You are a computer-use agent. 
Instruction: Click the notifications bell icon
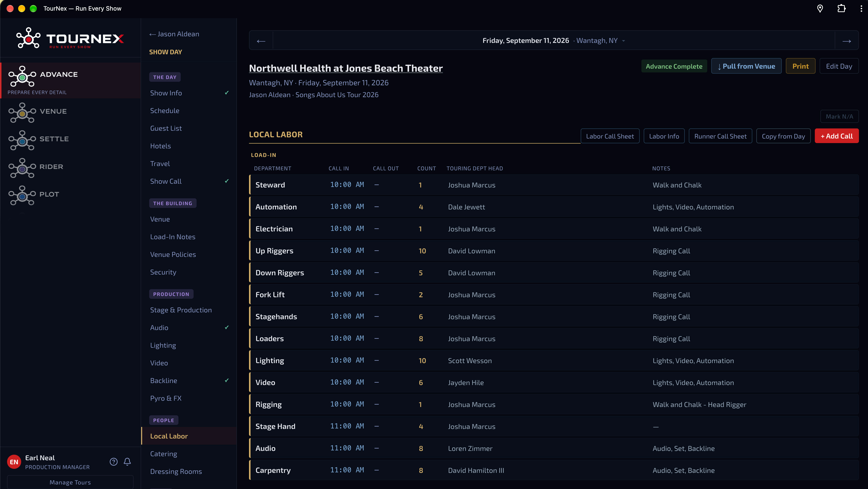(x=127, y=462)
